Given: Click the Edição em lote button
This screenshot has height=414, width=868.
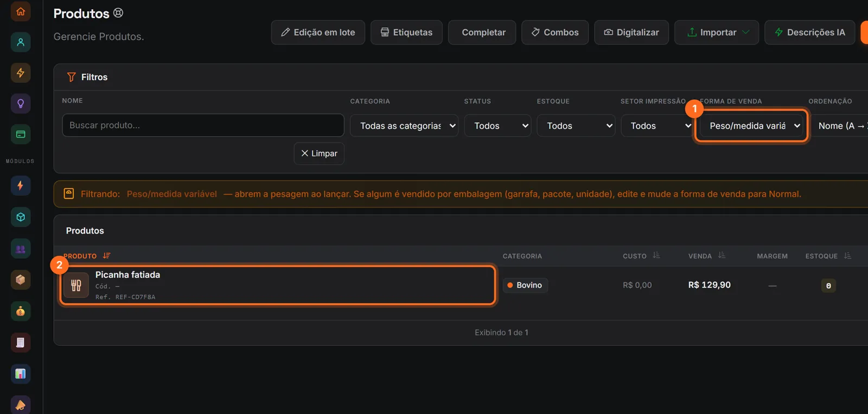Looking at the screenshot, I should (318, 33).
